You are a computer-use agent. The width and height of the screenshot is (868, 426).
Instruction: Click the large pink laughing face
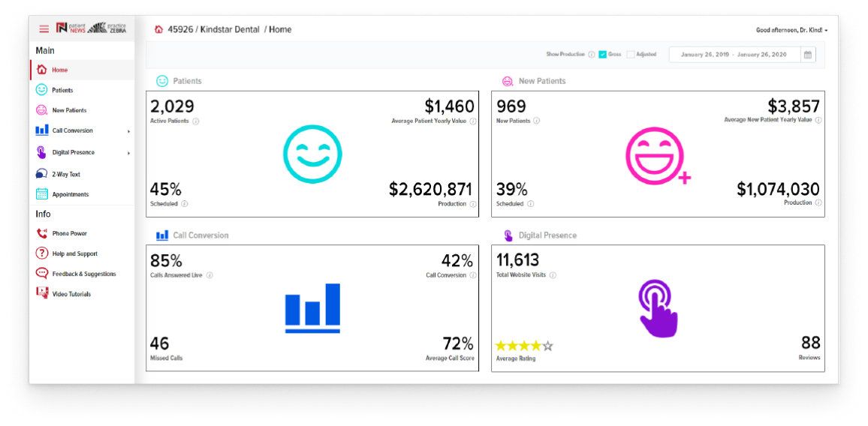tap(658, 156)
